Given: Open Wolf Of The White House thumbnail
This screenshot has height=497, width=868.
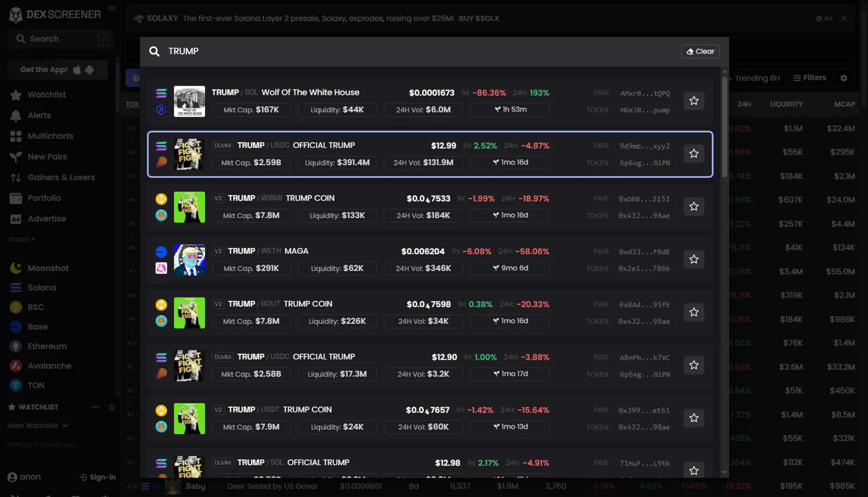Looking at the screenshot, I should (189, 101).
